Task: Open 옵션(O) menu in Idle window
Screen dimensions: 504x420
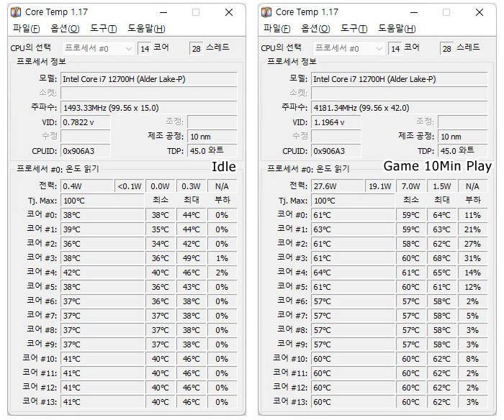Action: coord(65,29)
